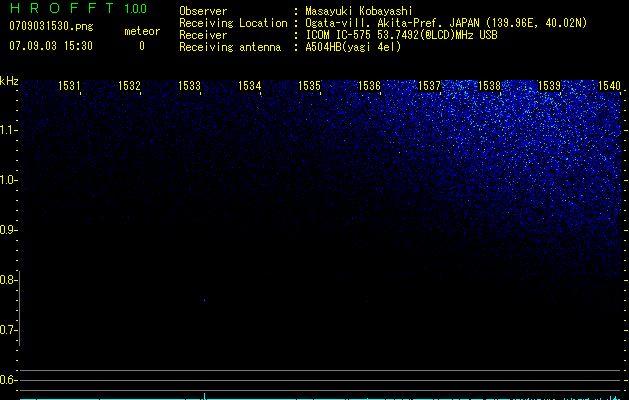
Task: Click the 0.6 kHz frequency label
Action: click(x=8, y=380)
